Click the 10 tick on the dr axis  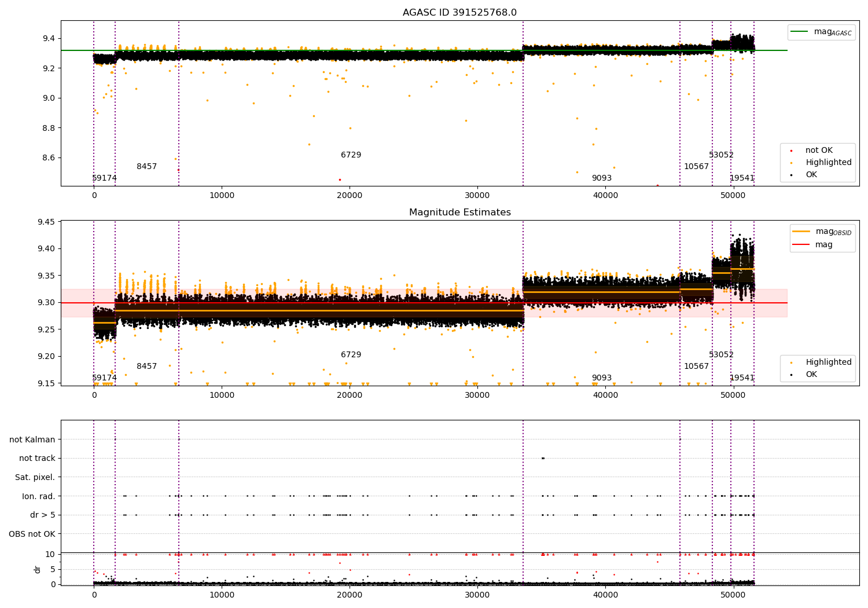coord(50,555)
